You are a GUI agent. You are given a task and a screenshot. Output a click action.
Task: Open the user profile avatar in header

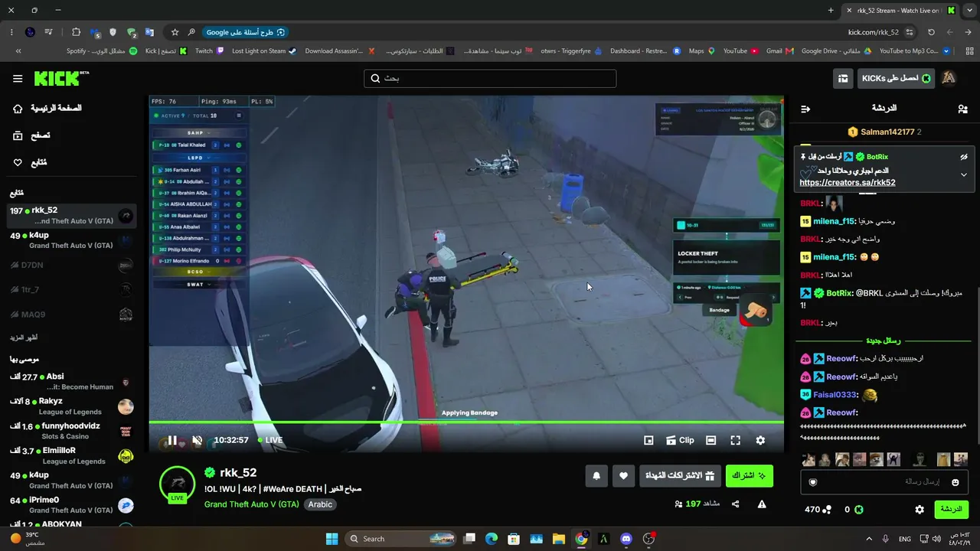(x=949, y=78)
